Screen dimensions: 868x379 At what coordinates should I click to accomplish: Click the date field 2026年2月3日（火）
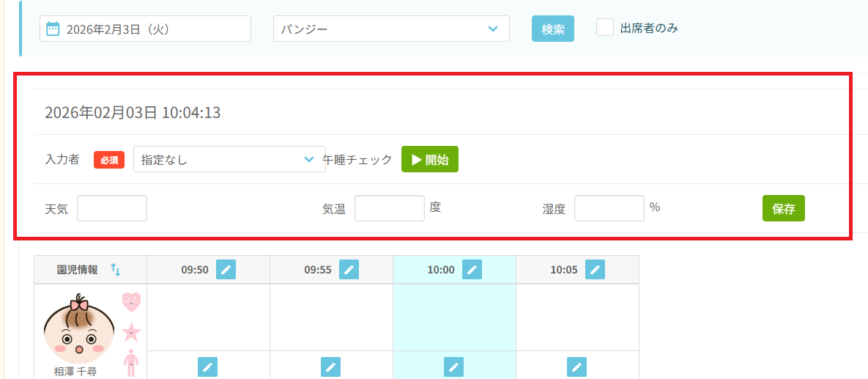[145, 29]
